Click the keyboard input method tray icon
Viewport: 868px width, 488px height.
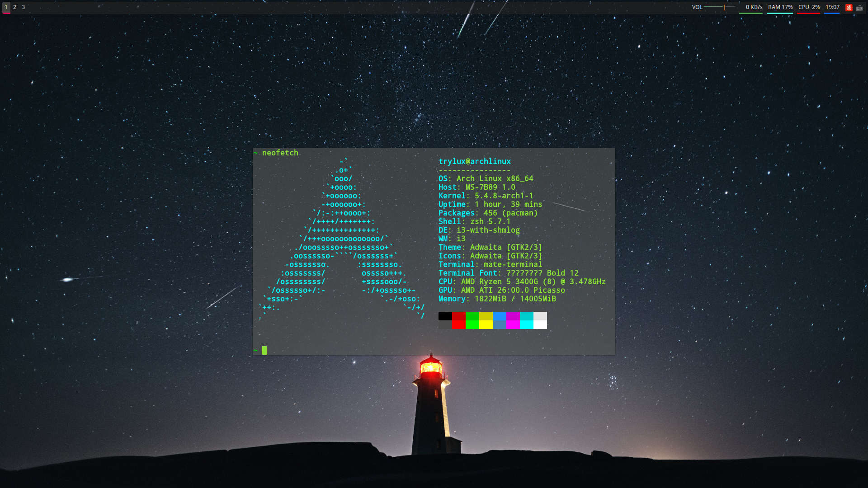(x=859, y=8)
